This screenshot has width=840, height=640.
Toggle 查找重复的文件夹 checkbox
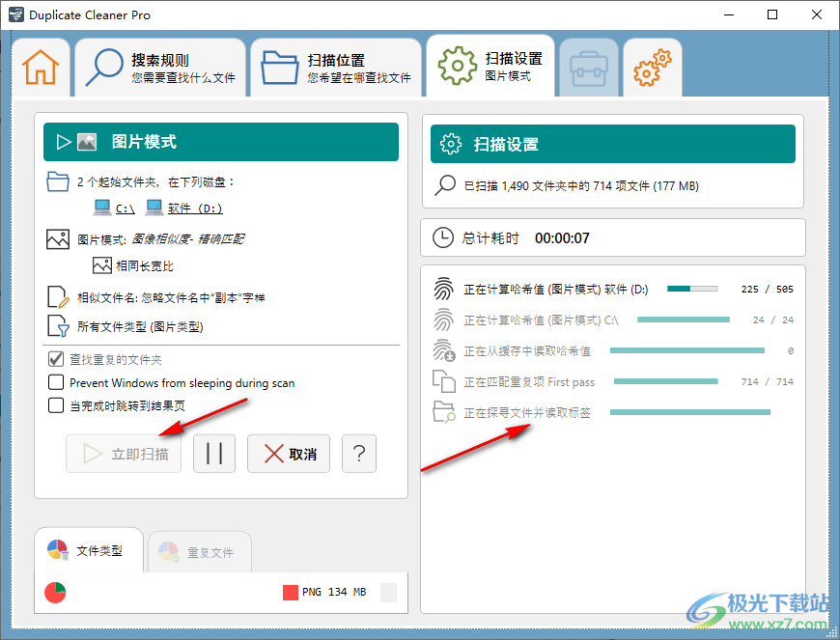56,359
